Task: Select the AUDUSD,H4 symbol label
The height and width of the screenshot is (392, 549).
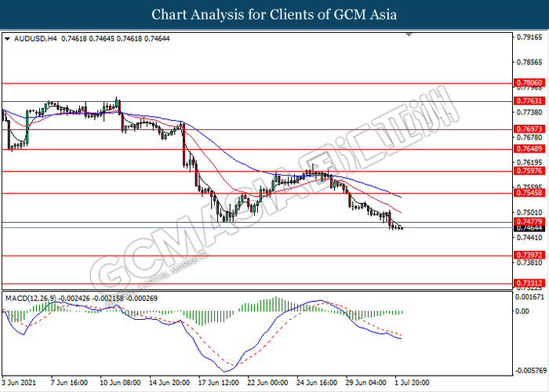Action: pyautogui.click(x=35, y=39)
